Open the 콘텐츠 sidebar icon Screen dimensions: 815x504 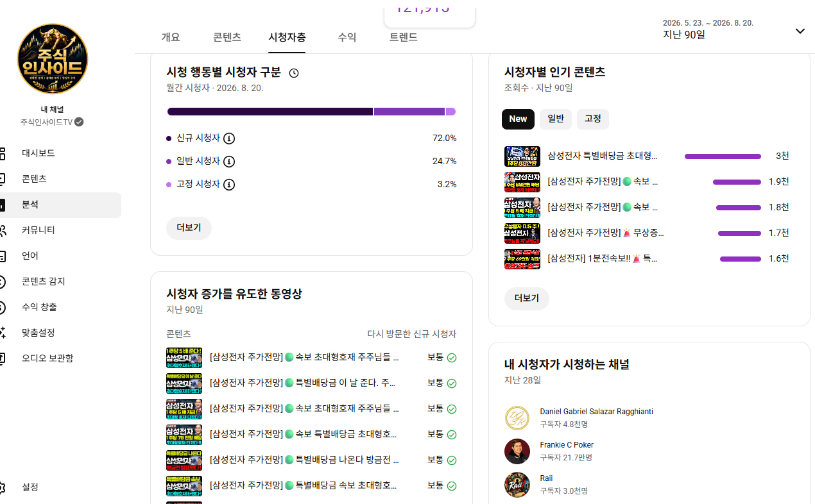click(2, 179)
